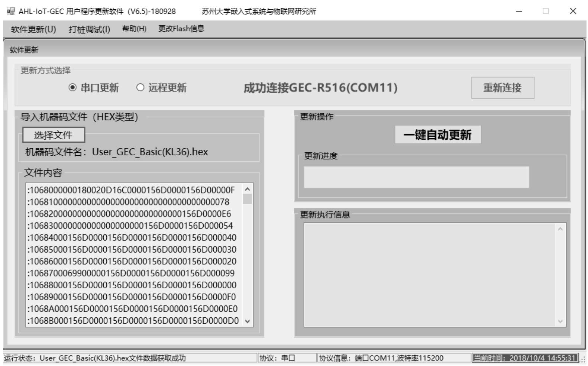Click the hex line starting with :10684000

[132, 238]
